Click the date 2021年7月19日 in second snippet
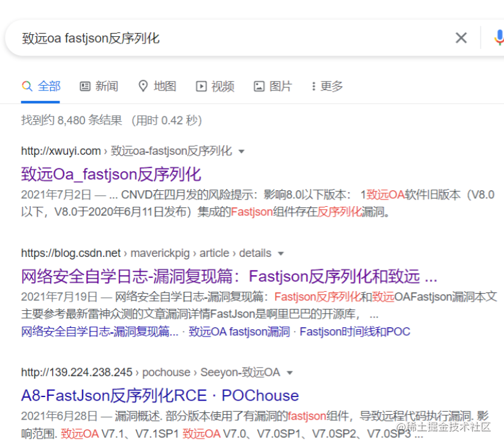The height and width of the screenshot is (446, 504). pos(59,297)
